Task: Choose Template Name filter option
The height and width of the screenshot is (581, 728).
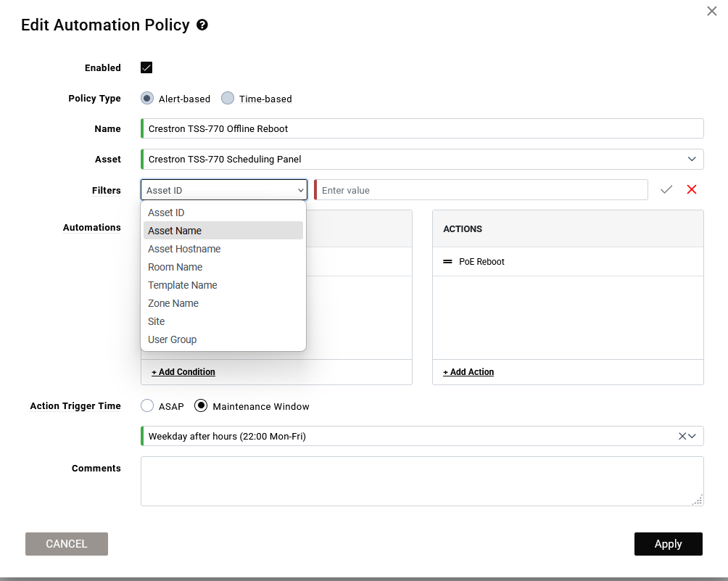Action: coord(223,285)
